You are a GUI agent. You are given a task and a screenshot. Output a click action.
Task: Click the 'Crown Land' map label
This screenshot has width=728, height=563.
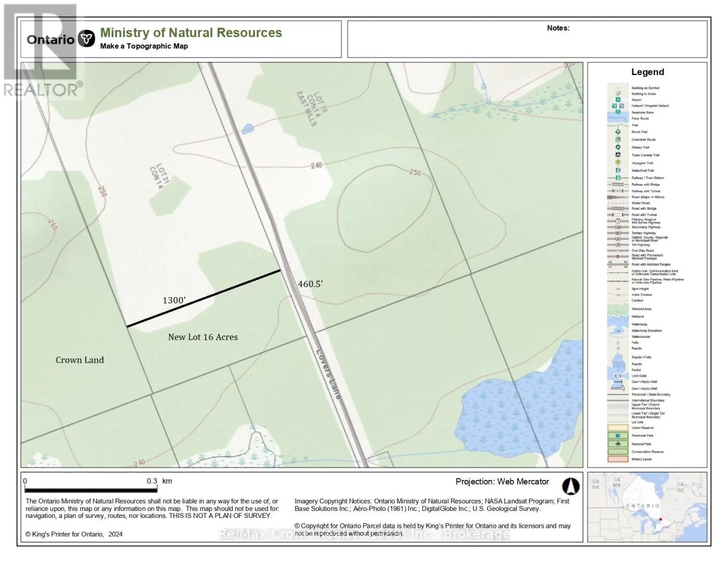click(x=80, y=360)
